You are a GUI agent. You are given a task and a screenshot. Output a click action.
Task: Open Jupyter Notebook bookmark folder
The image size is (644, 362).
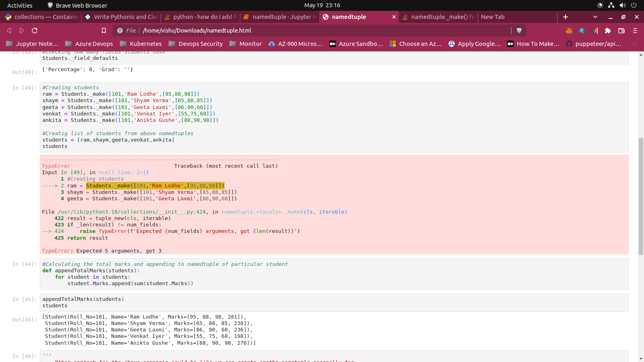coord(32,44)
